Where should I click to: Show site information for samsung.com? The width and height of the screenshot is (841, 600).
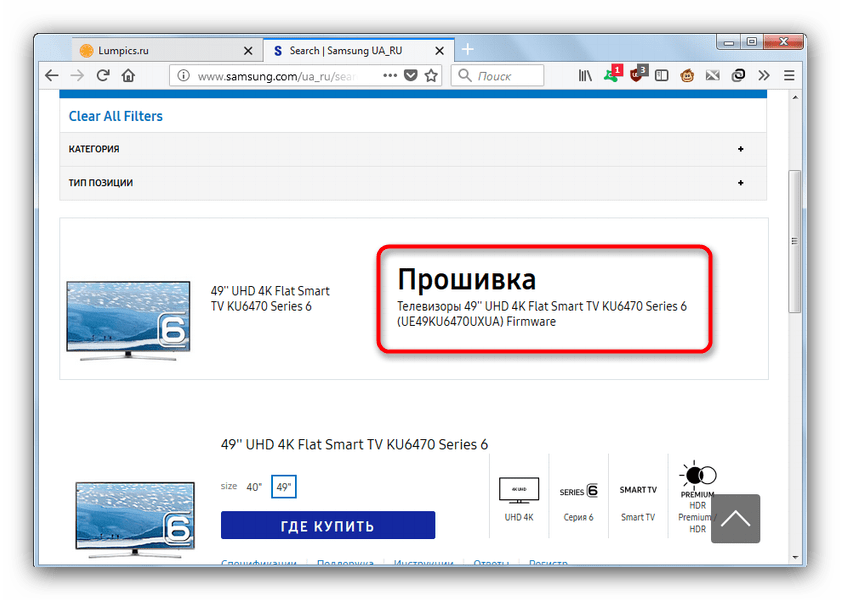coord(182,75)
